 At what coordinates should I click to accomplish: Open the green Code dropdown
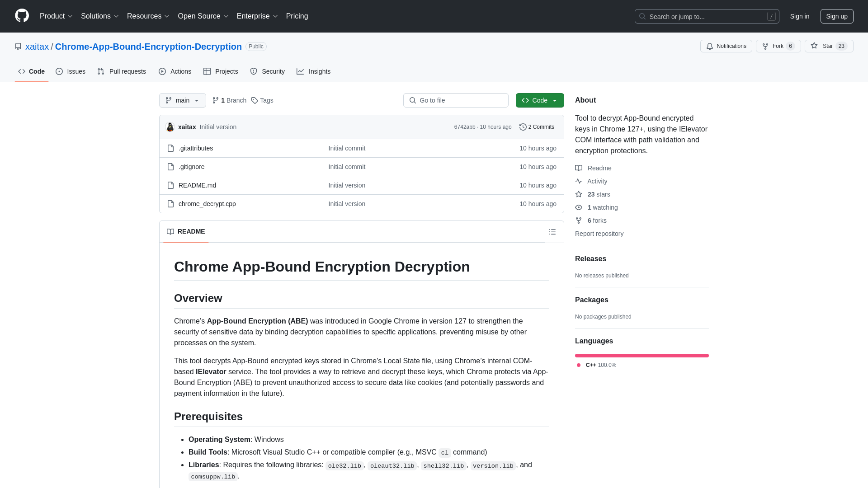tap(540, 100)
